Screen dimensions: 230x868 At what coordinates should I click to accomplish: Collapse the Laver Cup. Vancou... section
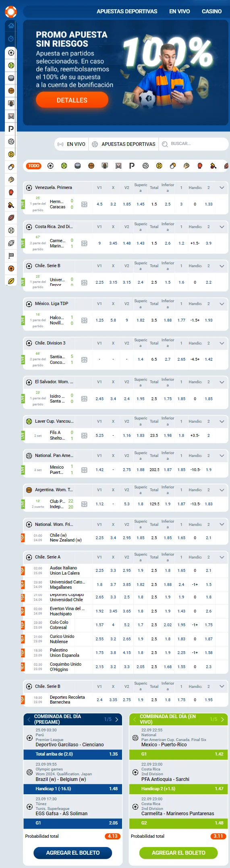pyautogui.click(x=222, y=422)
